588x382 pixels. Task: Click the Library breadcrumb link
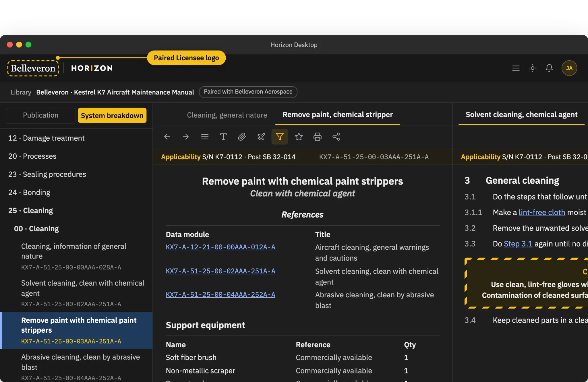pos(21,92)
